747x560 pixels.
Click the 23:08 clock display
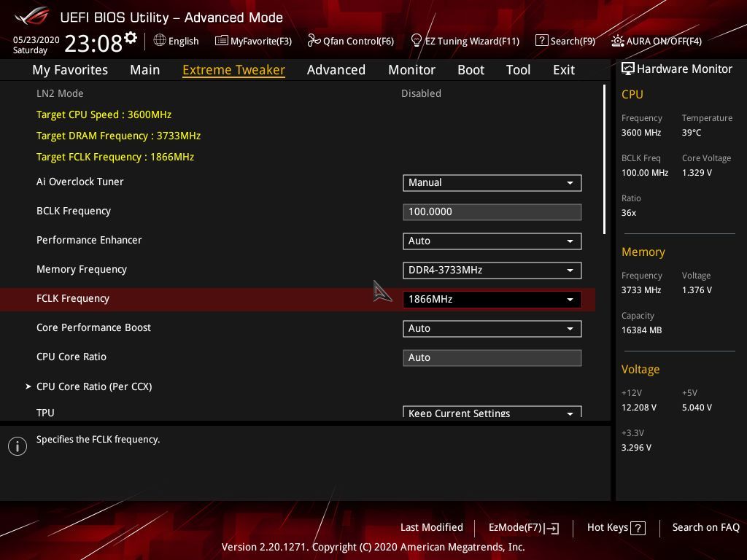[93, 43]
